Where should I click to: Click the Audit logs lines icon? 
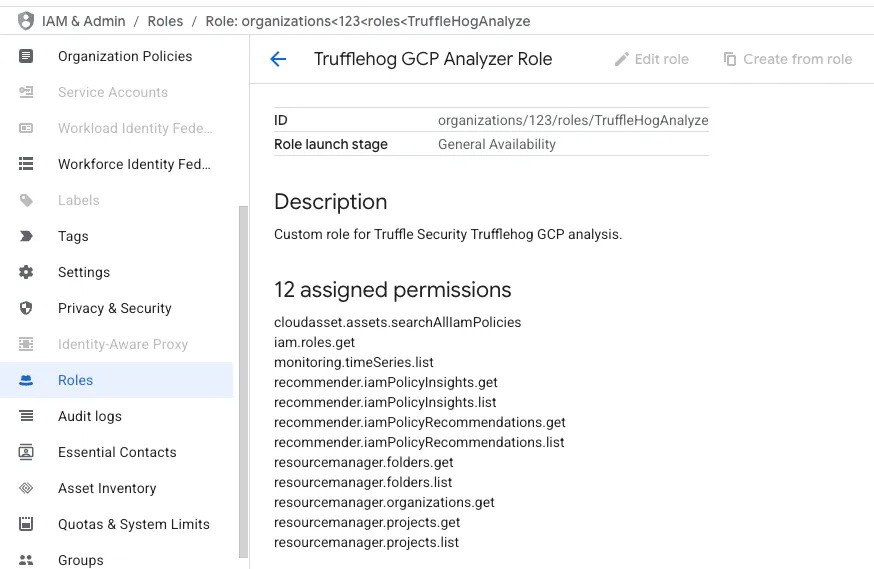[x=26, y=416]
